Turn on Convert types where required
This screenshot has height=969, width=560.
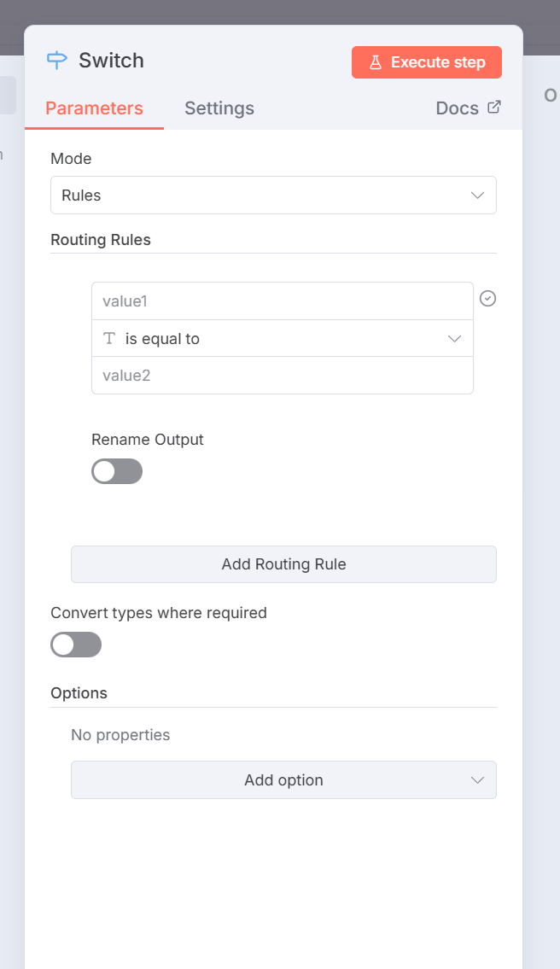76,645
